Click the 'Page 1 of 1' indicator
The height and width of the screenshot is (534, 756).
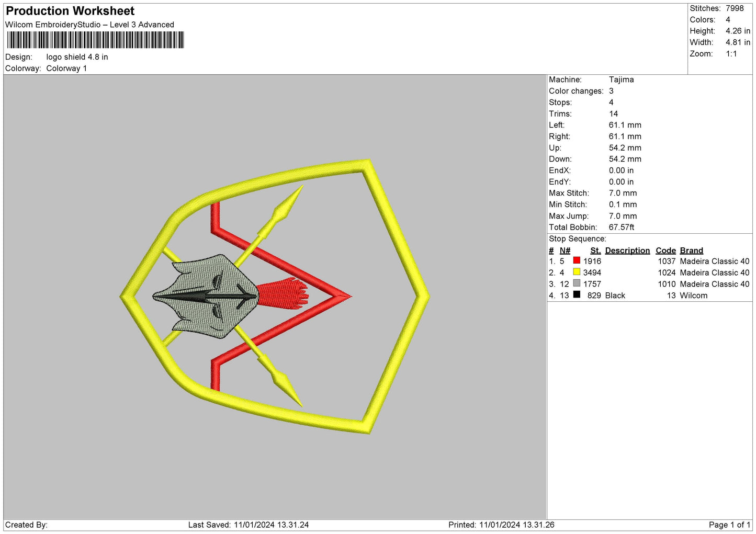730,525
